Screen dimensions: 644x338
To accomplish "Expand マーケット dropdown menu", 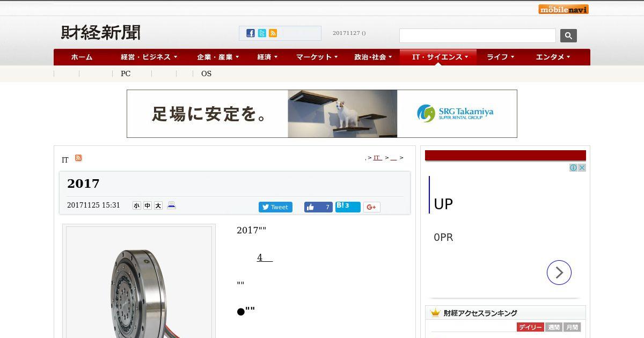I will click(317, 57).
